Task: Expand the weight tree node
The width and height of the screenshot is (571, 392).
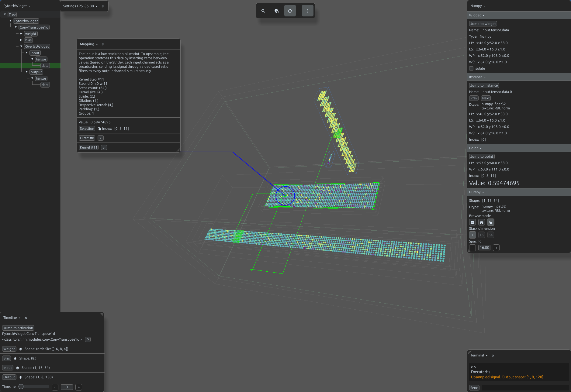Action: [21, 34]
